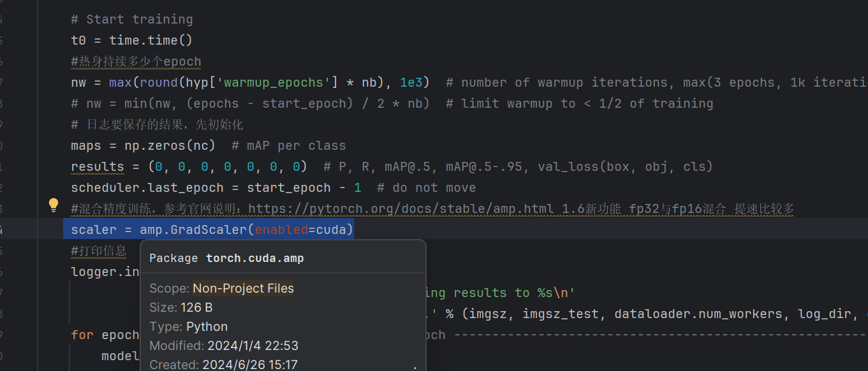Click the 'Created: 2024/6/26 15:17' row
This screenshot has height=371, width=868.
point(223,365)
